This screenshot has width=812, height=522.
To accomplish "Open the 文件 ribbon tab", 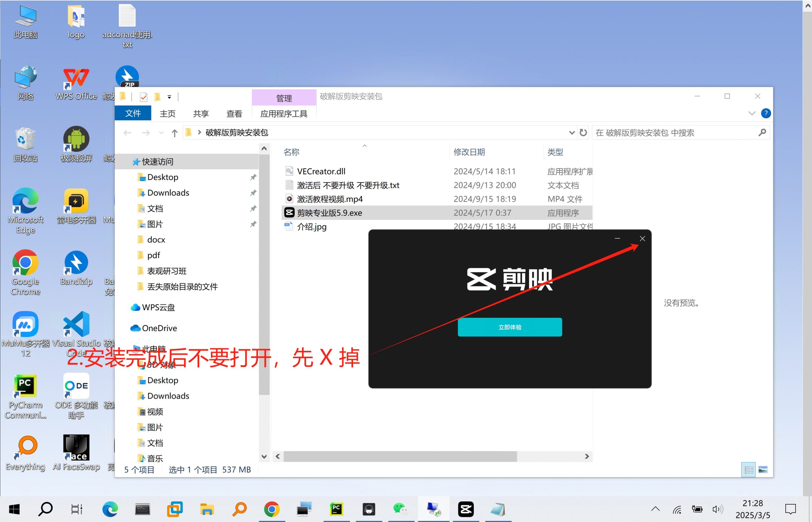I will coord(133,113).
